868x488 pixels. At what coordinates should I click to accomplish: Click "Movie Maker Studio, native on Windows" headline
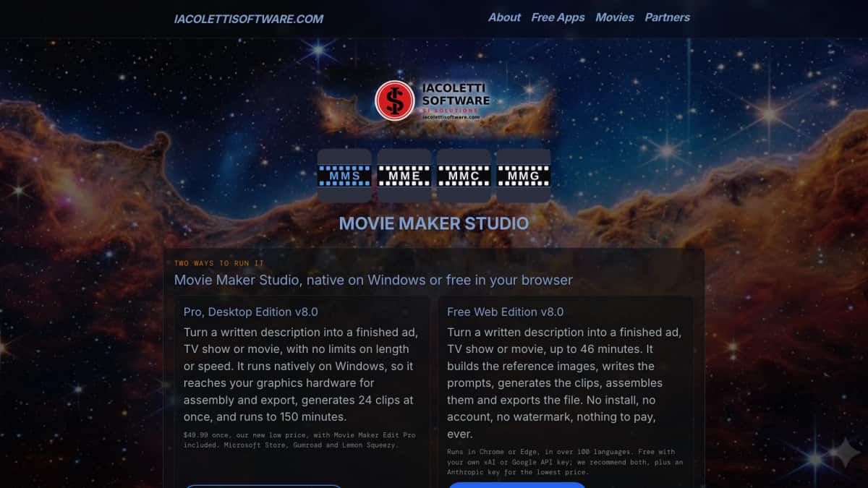click(x=373, y=280)
